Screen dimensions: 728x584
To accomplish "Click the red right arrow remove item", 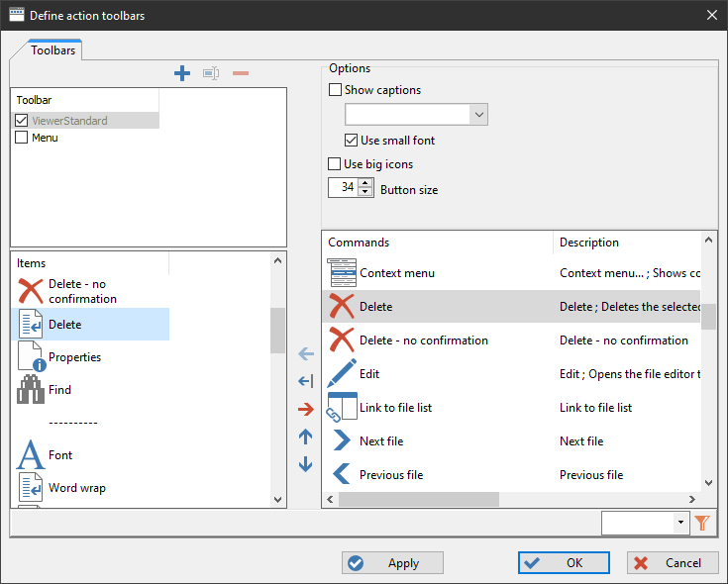I will (x=305, y=409).
